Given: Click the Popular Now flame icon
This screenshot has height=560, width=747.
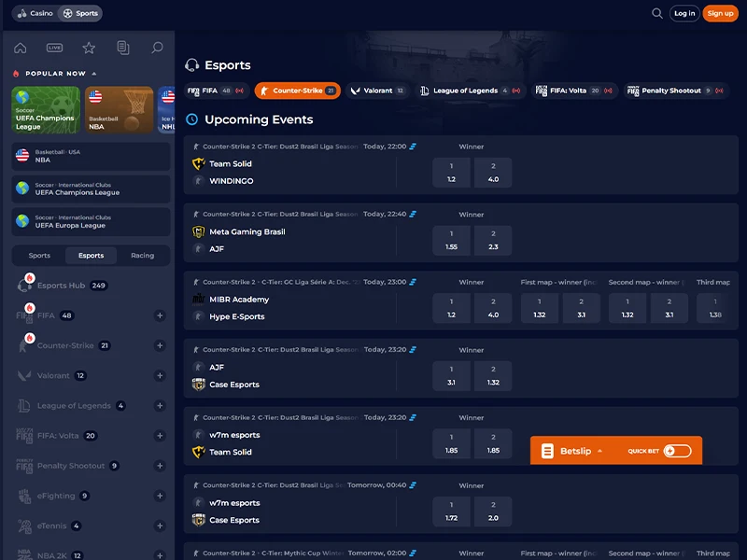Looking at the screenshot, I should click(16, 74).
